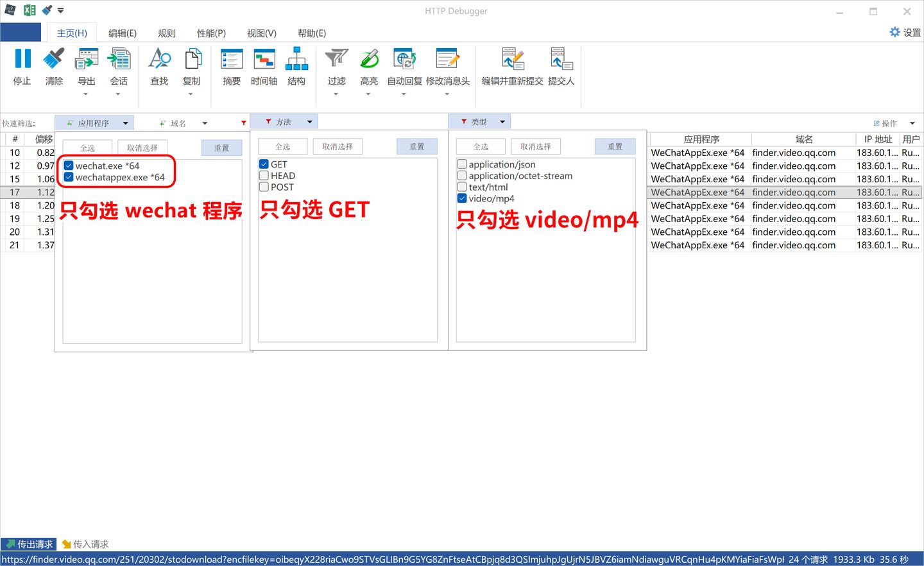Expand the 方法 quick filter dropdown
The image size is (924, 566).
[310, 122]
